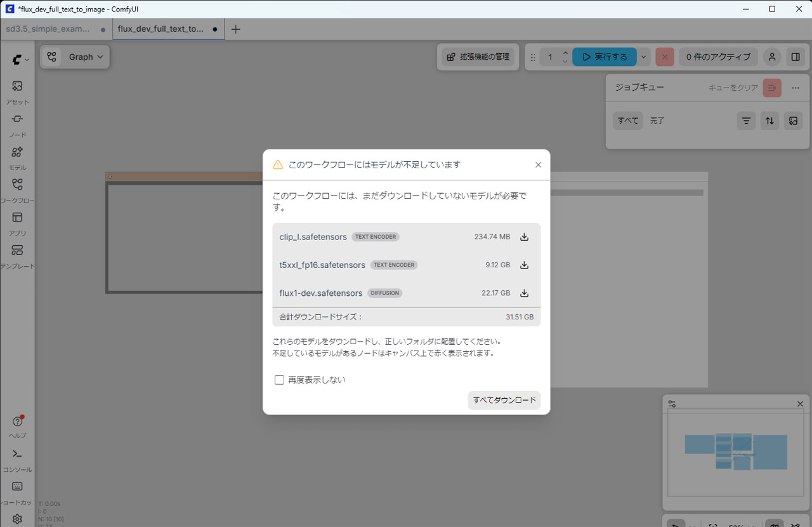Select the flux_dev_full_text_to... workflow tab
812x527 pixels.
click(x=169, y=29)
